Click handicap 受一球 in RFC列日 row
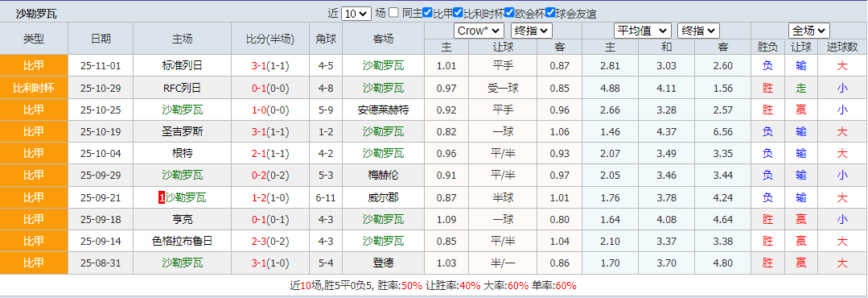The image size is (868, 298). pos(503,88)
